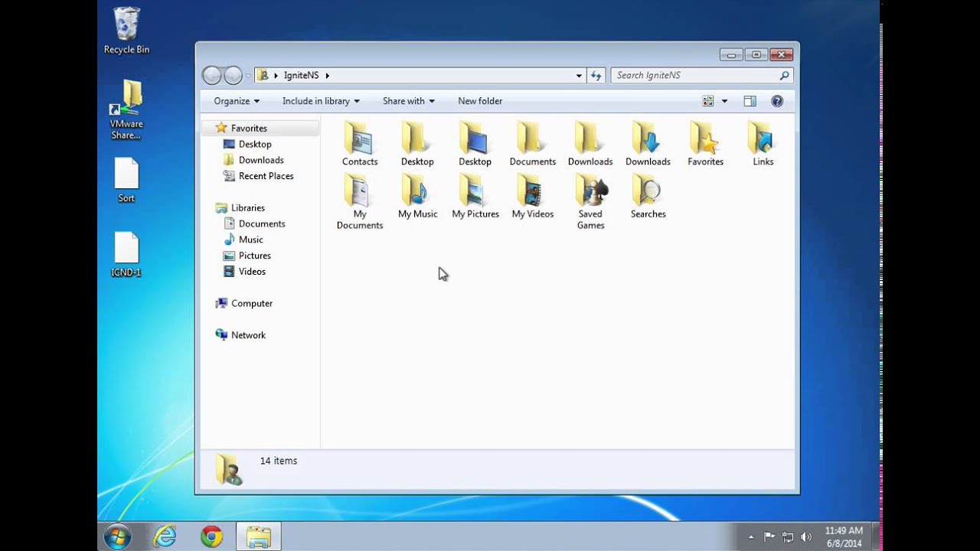Select the Saved Games folder
980x551 pixels.
[x=590, y=201]
